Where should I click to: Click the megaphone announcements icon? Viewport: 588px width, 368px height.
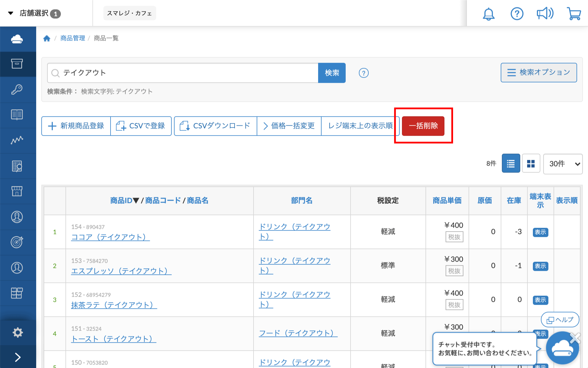click(x=545, y=14)
